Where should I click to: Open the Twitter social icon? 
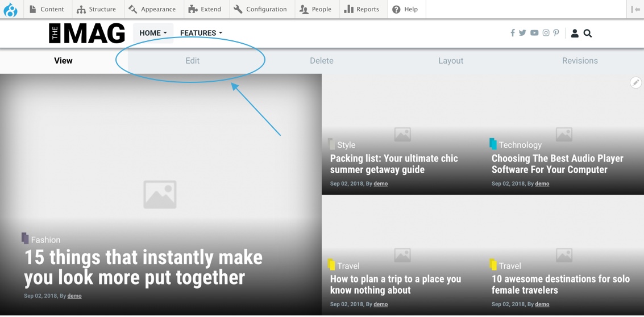tap(522, 33)
